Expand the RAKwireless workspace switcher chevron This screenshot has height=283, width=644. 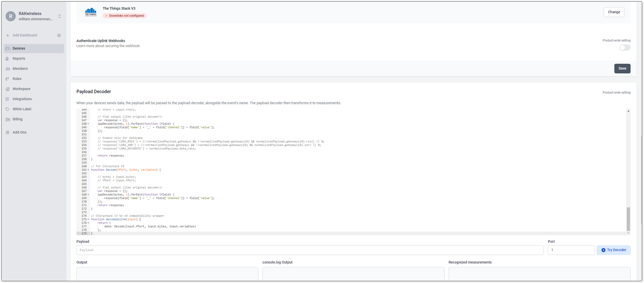(59, 16)
